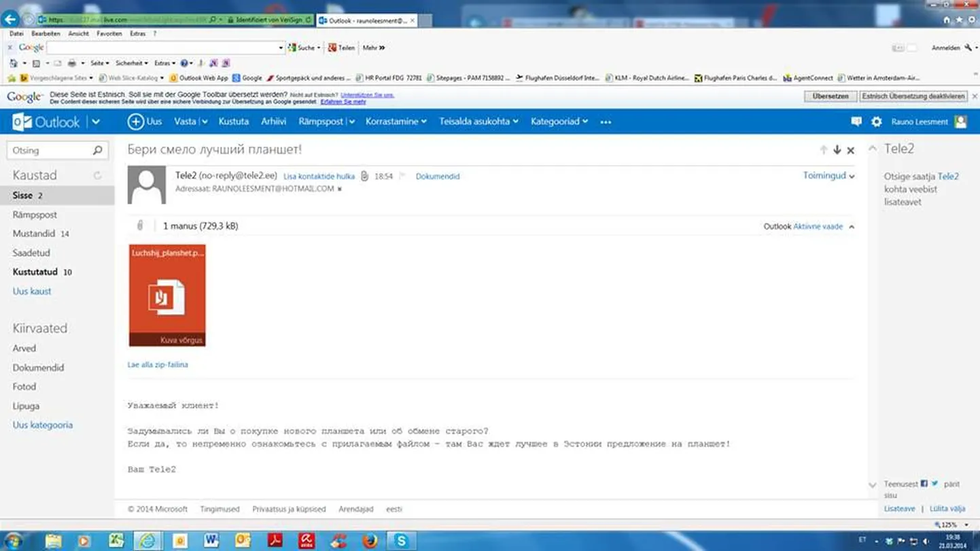The height and width of the screenshot is (551, 980).
Task: Open Internet Explorer home icon
Action: coord(947,20)
